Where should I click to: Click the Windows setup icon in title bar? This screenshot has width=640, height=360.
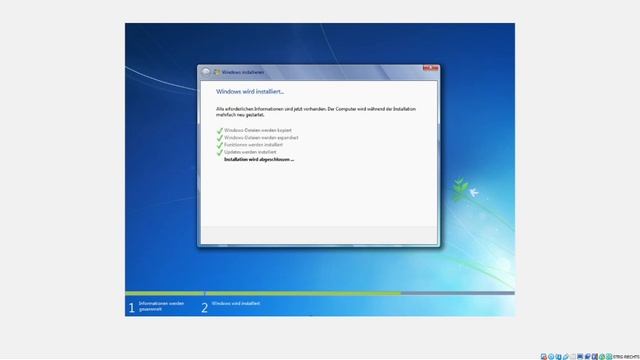pyautogui.click(x=217, y=72)
